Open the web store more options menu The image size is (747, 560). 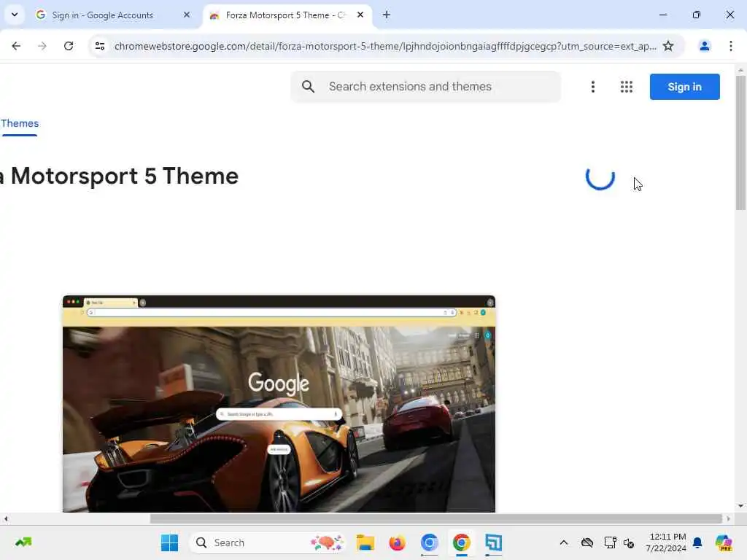[592, 87]
